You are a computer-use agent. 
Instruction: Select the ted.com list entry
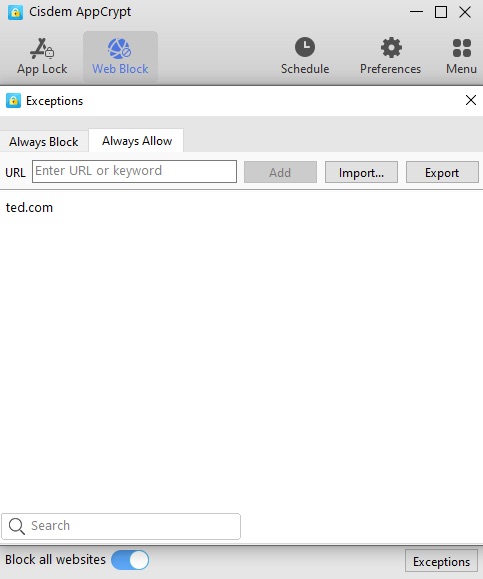click(x=30, y=208)
